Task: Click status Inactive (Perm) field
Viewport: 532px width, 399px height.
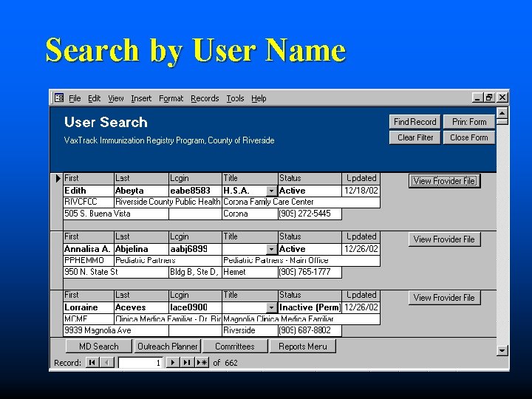Action: pyautogui.click(x=310, y=307)
